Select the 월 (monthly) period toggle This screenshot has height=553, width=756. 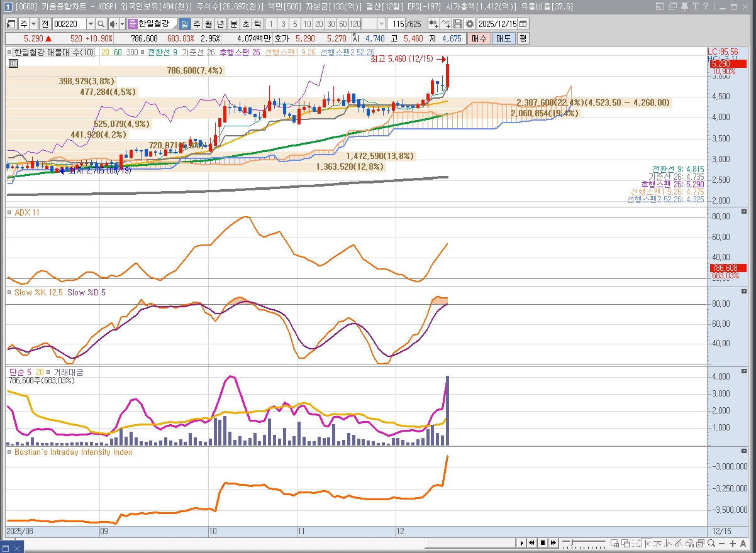209,24
